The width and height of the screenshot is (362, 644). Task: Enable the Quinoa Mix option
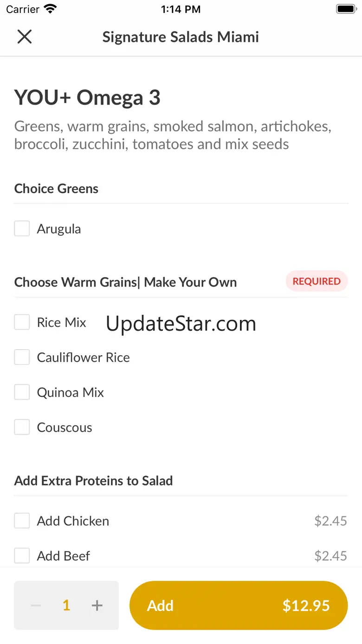click(22, 392)
